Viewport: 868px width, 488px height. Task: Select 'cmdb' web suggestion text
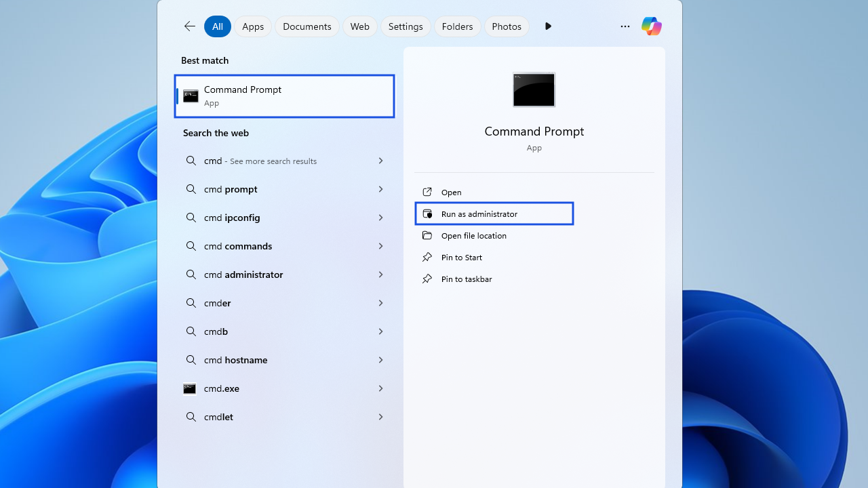(x=216, y=331)
